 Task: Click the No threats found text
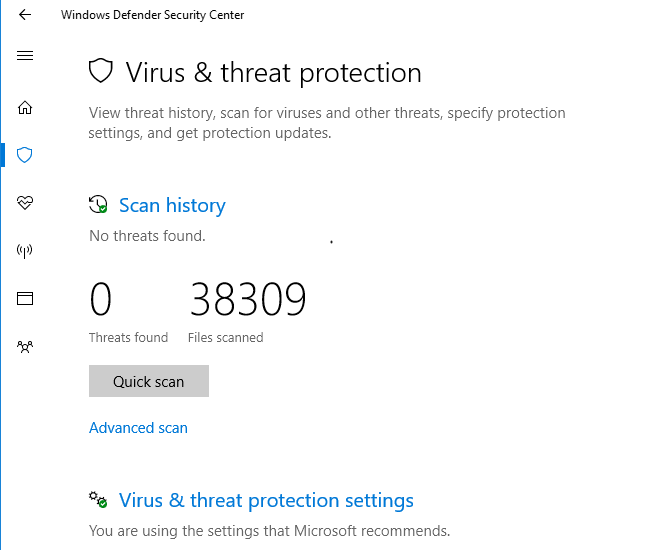click(x=147, y=236)
